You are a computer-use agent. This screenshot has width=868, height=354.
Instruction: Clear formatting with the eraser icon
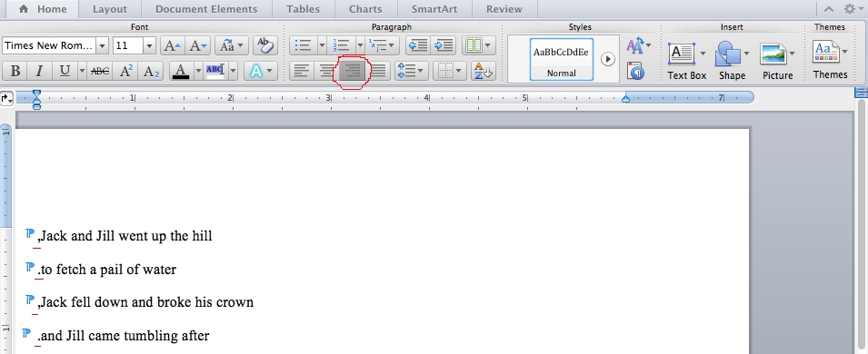[265, 46]
